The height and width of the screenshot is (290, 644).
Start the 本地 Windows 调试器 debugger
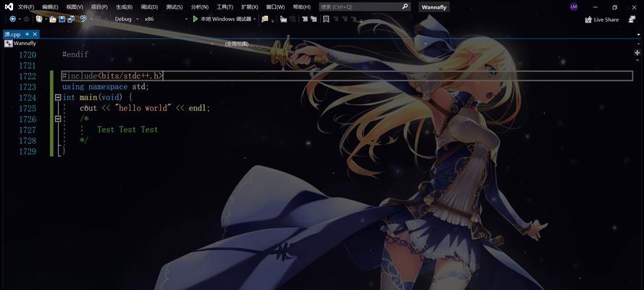click(x=225, y=19)
